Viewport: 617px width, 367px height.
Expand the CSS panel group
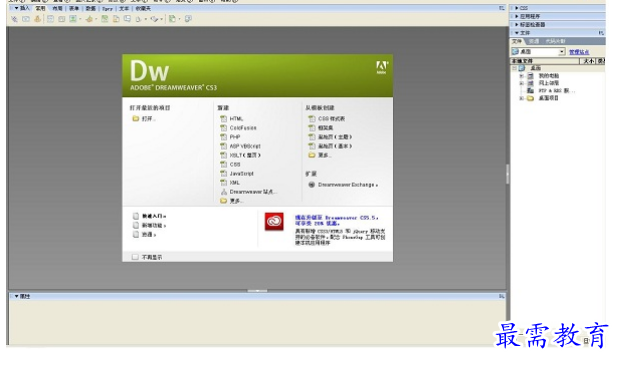(x=517, y=8)
